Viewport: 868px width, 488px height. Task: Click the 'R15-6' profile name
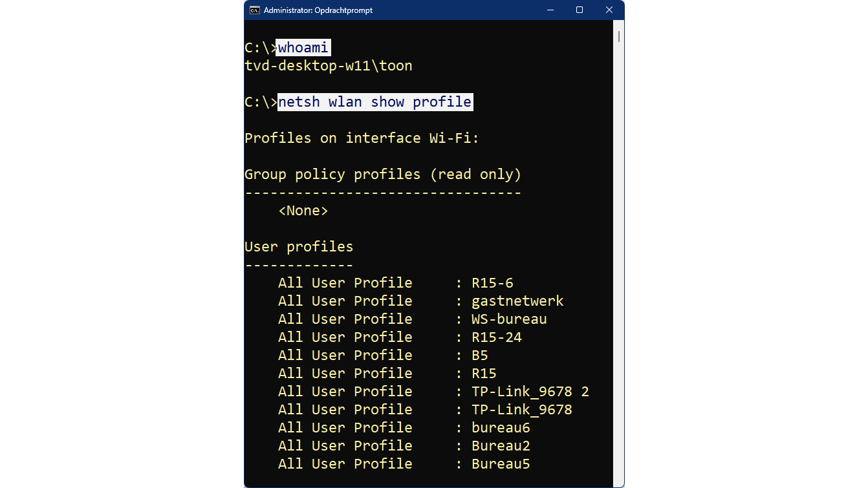492,283
